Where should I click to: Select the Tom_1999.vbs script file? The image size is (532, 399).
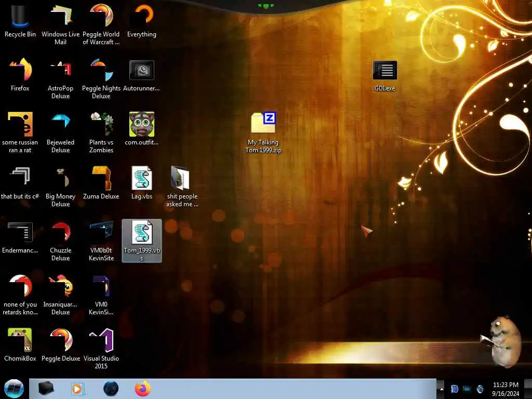142,241
